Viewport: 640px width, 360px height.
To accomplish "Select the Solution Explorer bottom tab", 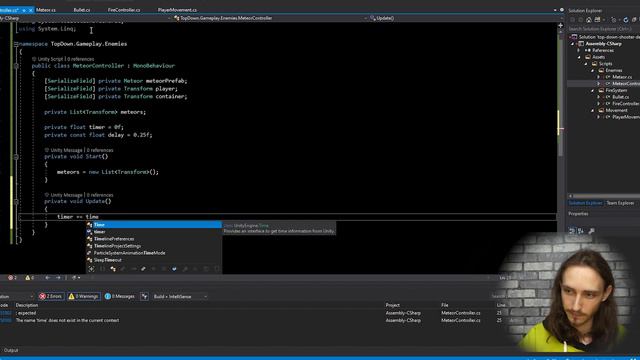I will pos(585,203).
